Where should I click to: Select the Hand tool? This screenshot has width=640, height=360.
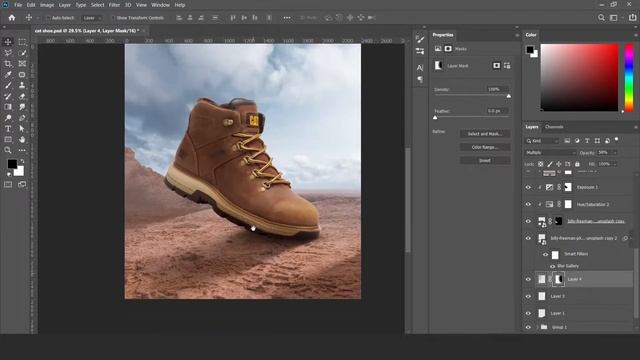coord(22,140)
